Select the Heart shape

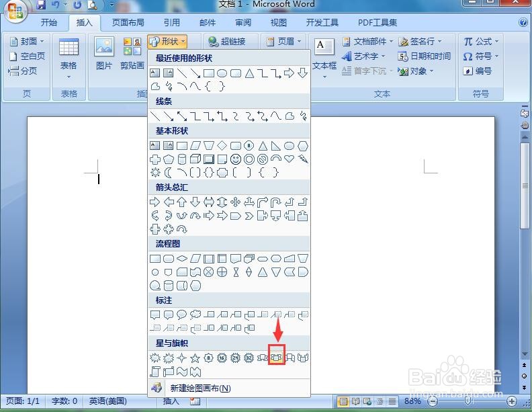pyautogui.click(x=289, y=159)
